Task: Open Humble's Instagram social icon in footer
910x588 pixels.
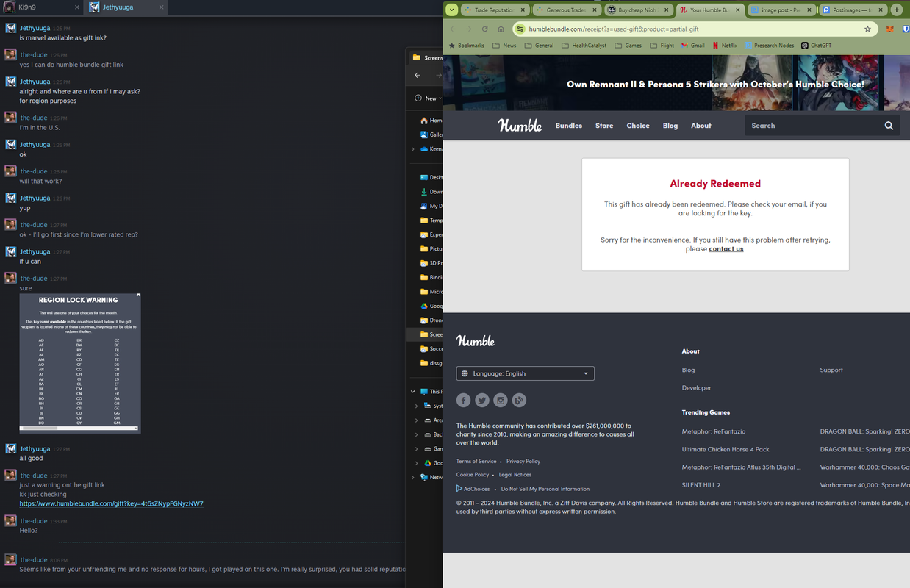Action: (501, 400)
